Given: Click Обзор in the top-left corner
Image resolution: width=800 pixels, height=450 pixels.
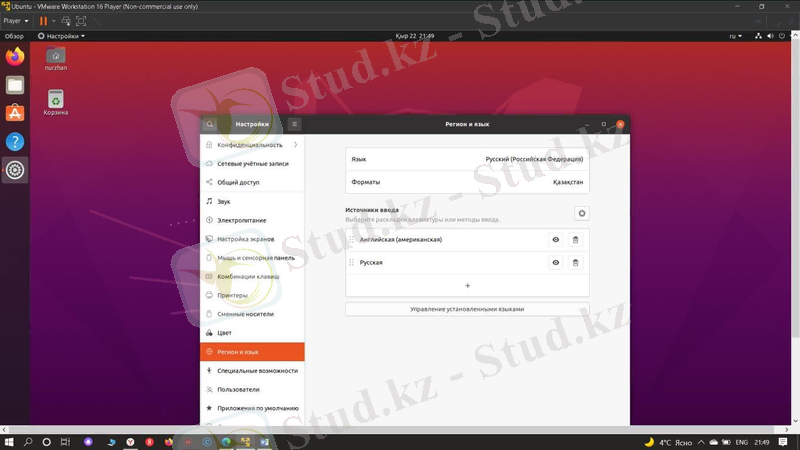Looking at the screenshot, I should 14,36.
